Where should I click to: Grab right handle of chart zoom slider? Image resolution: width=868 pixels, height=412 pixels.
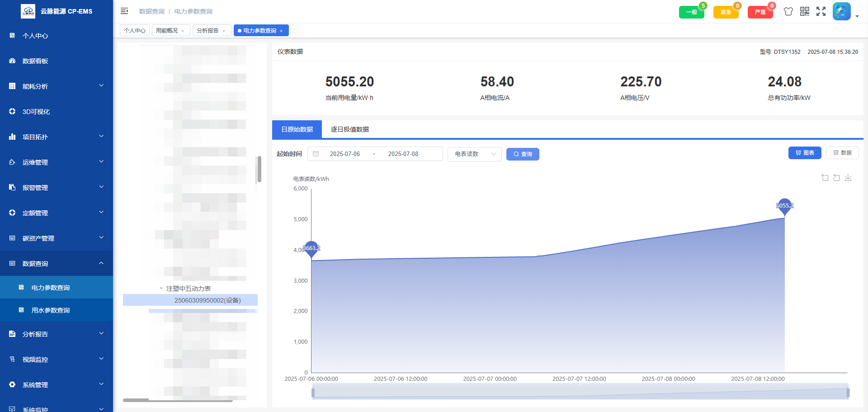pyautogui.click(x=848, y=392)
